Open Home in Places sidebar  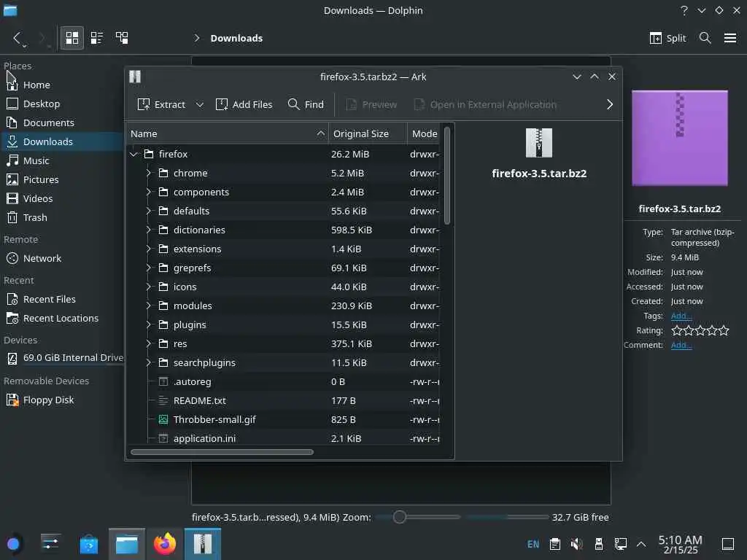[x=62, y=85]
